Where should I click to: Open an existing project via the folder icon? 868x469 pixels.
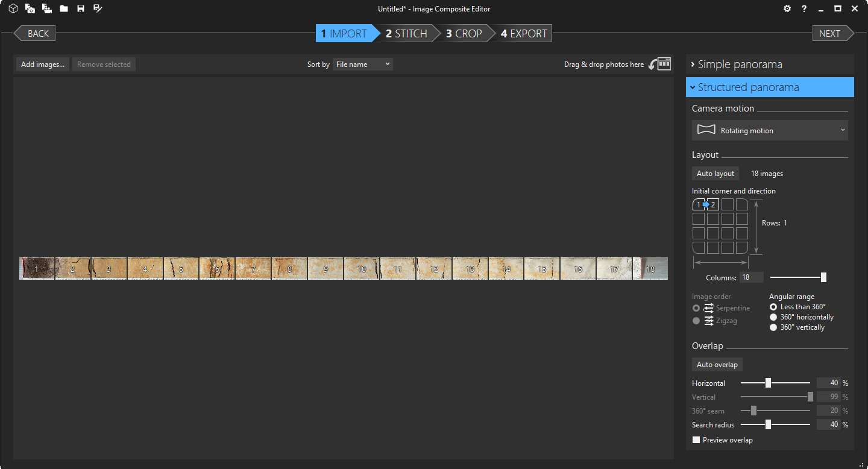click(x=64, y=8)
